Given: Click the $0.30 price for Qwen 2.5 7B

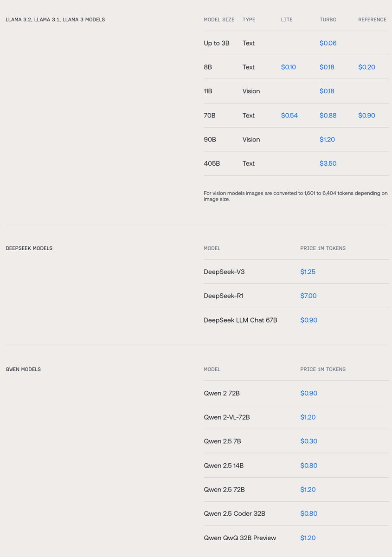Looking at the screenshot, I should (x=308, y=441).
